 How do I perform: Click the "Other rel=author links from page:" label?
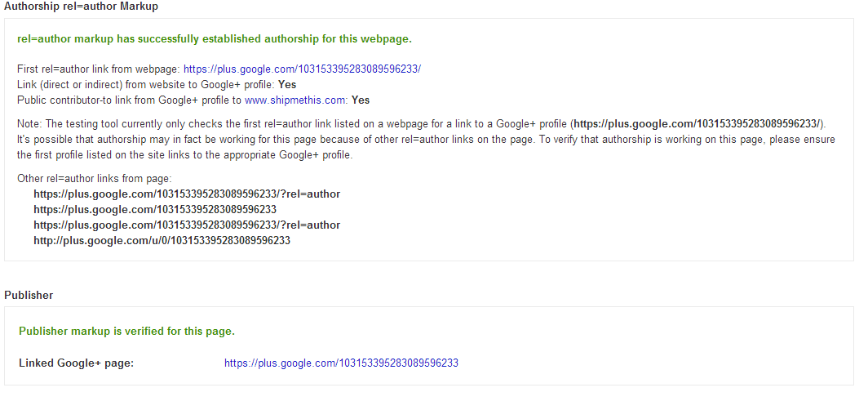[94, 178]
